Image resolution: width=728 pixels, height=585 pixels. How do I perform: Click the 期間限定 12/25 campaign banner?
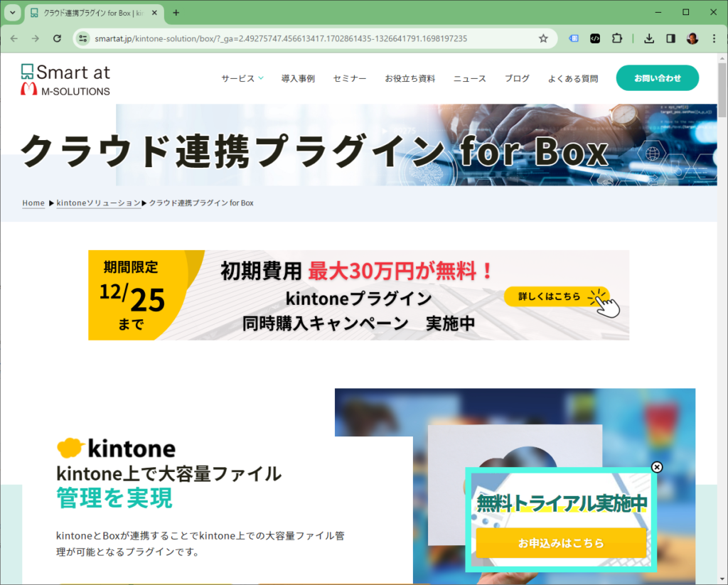tap(358, 295)
